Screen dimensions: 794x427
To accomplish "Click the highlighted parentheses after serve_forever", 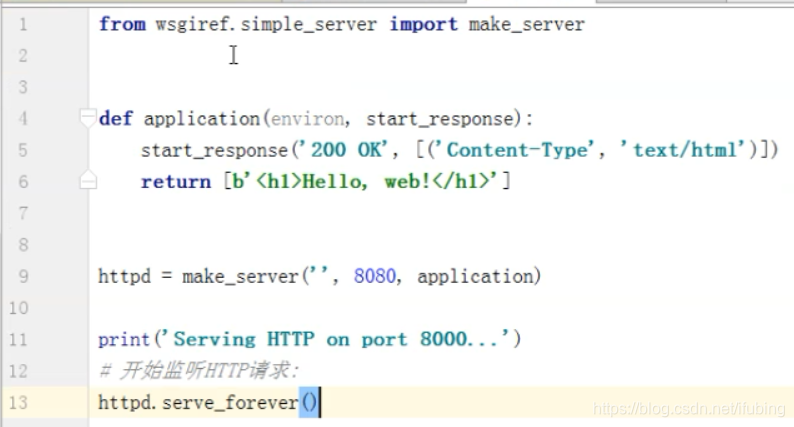I will (x=309, y=403).
